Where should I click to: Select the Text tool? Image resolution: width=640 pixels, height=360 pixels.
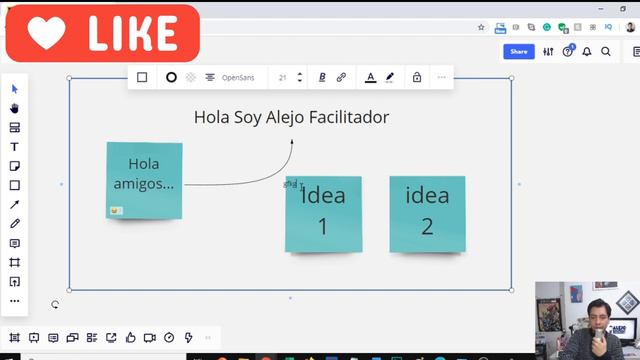point(15,147)
